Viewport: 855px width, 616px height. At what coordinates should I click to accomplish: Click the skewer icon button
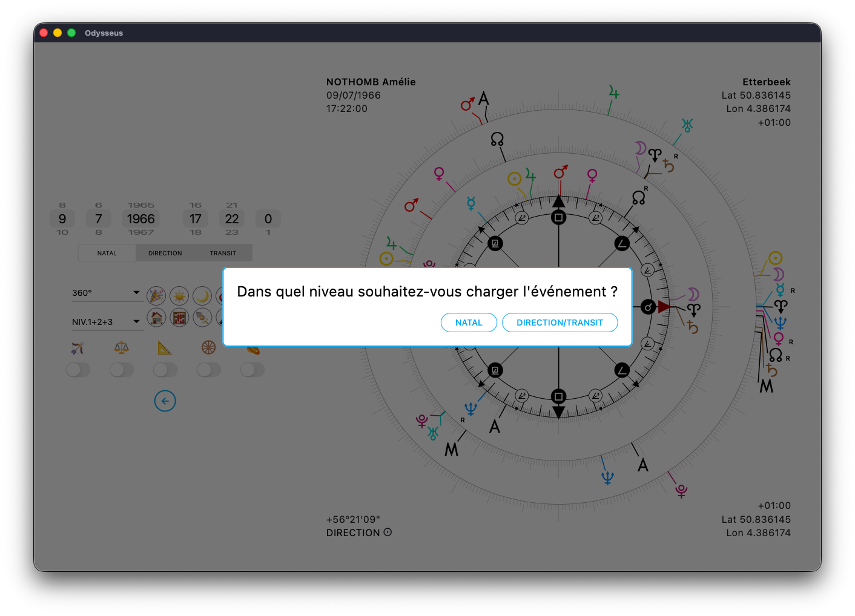pos(202,317)
